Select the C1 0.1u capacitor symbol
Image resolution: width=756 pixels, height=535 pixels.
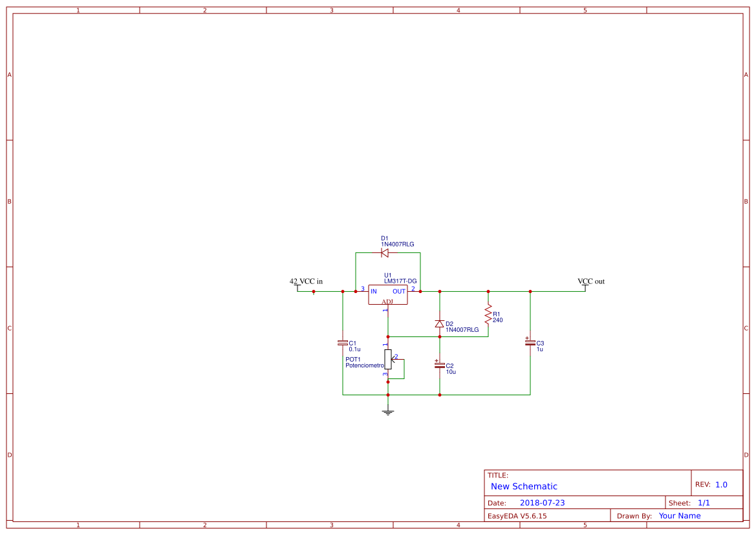point(342,342)
